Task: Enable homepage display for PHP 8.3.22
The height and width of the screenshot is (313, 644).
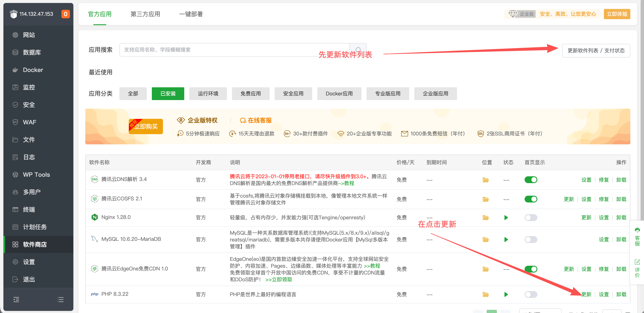Action: tap(531, 294)
